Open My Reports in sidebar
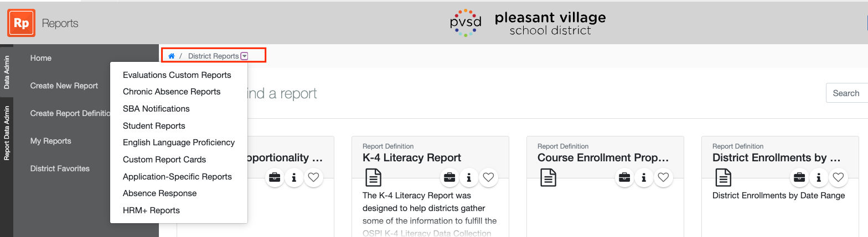This screenshot has height=237, width=868. (51, 141)
